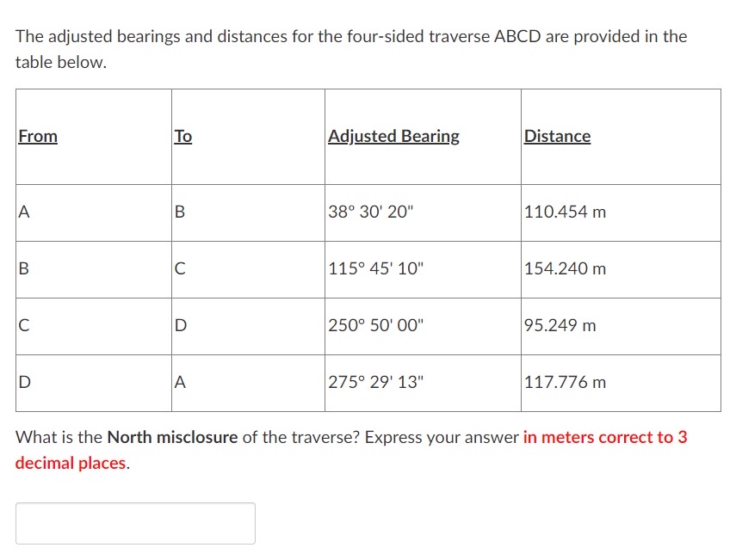Image resolution: width=736 pixels, height=560 pixels.
Task: Select the distance 95.249 m
Action: pyautogui.click(x=560, y=325)
